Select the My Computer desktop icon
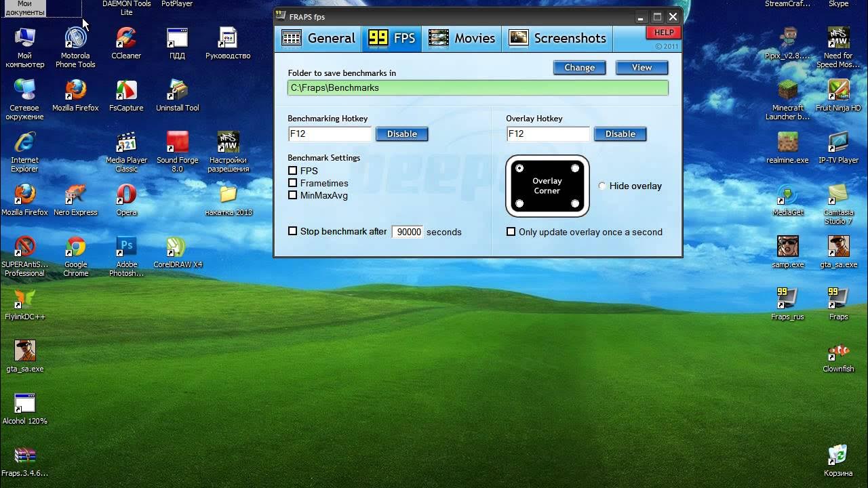 [x=24, y=47]
